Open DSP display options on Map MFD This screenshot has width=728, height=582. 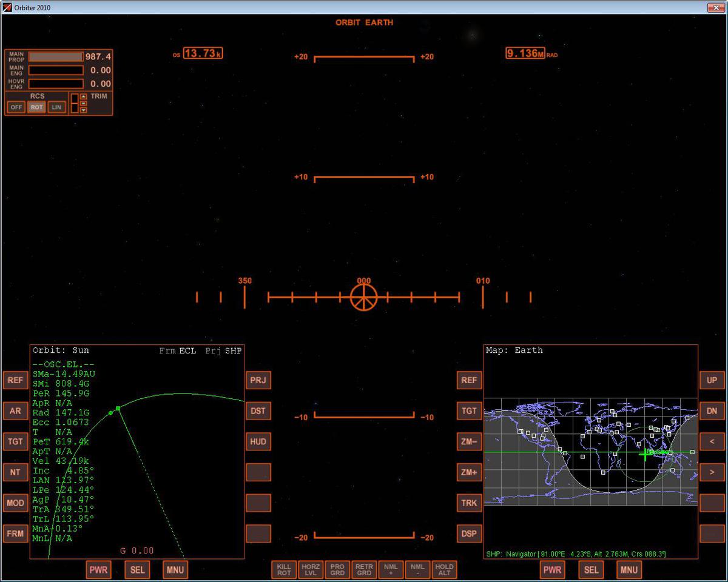[469, 533]
